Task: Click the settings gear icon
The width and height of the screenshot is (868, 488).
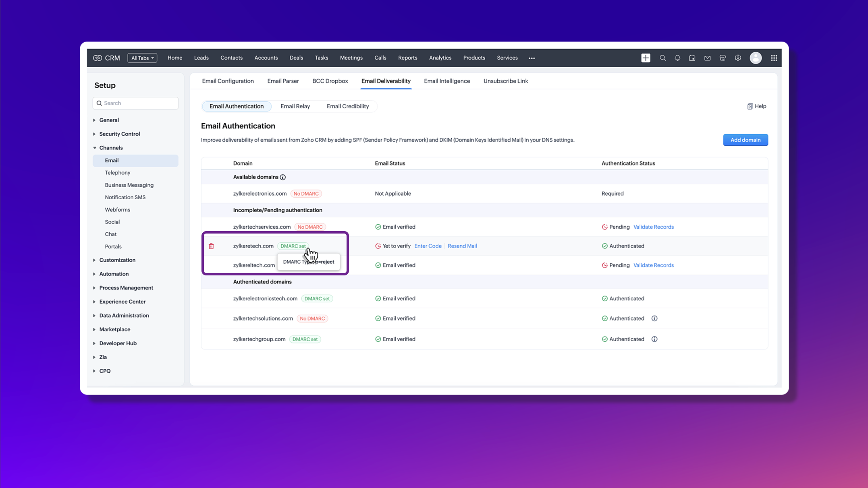Action: point(738,58)
